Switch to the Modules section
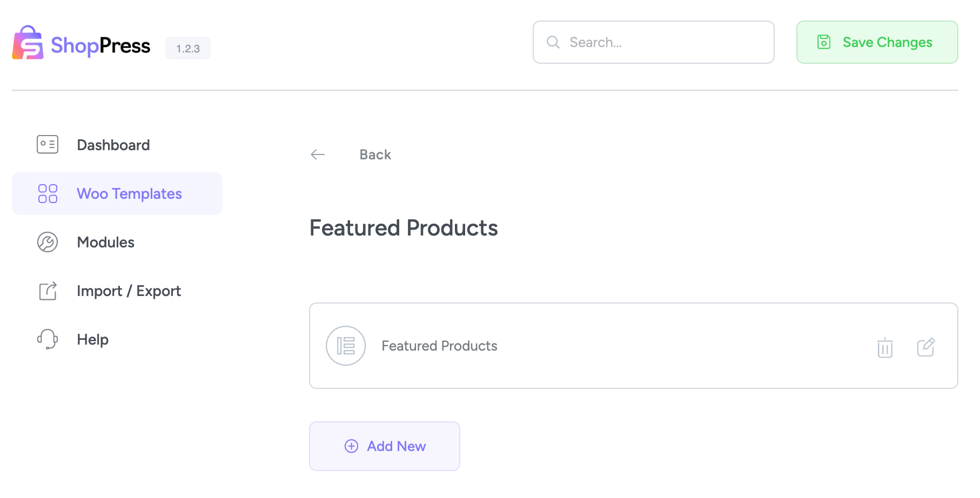 (106, 242)
